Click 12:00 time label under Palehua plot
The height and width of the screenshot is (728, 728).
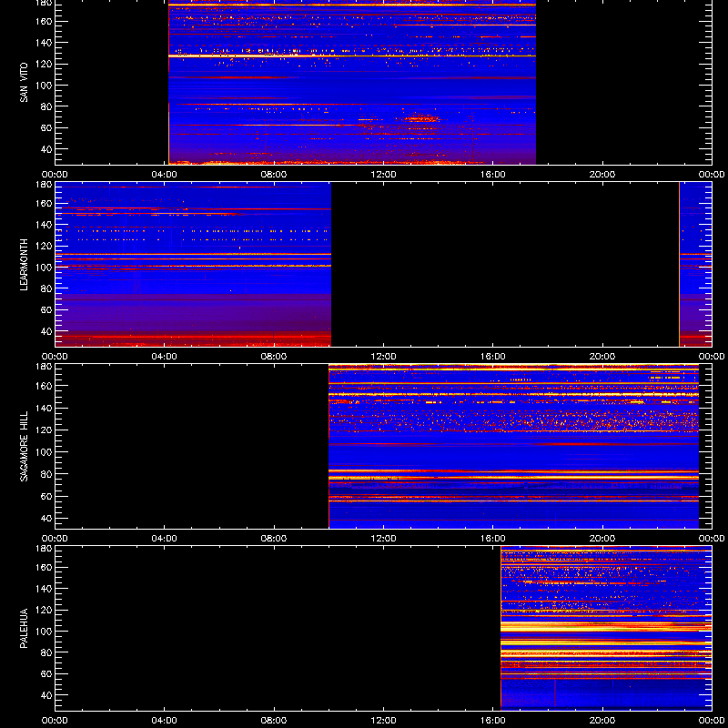[x=383, y=721]
